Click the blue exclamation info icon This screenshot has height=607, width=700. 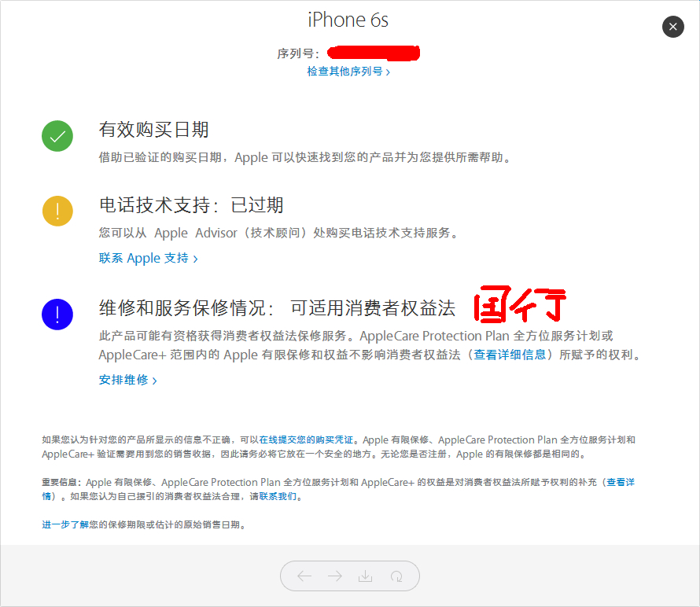pos(57,315)
